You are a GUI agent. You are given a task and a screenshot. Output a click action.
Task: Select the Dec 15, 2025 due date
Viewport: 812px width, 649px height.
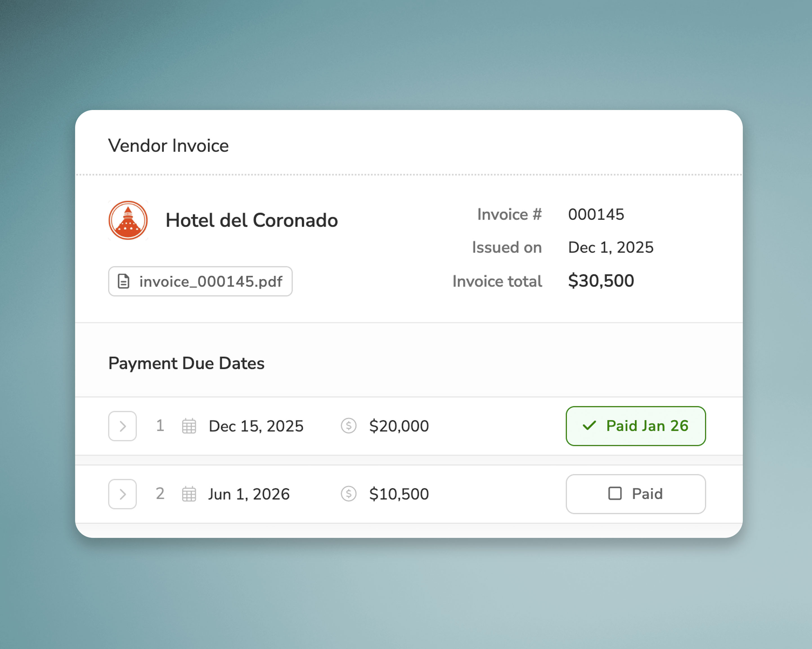[256, 426]
